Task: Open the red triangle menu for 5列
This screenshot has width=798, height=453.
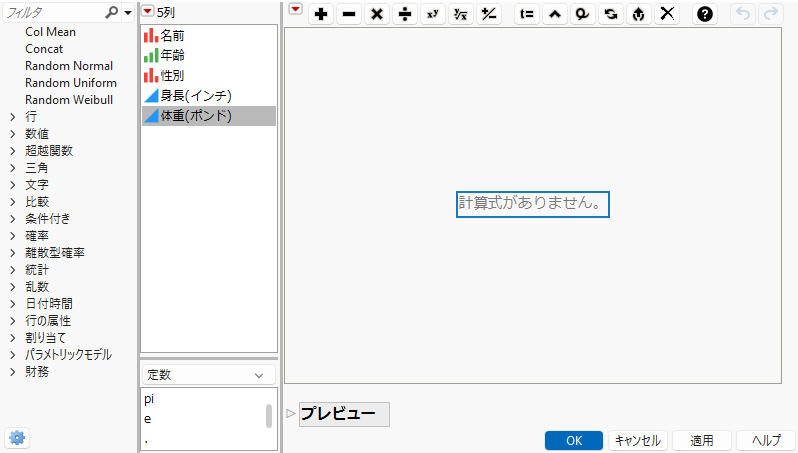Action: 148,11
